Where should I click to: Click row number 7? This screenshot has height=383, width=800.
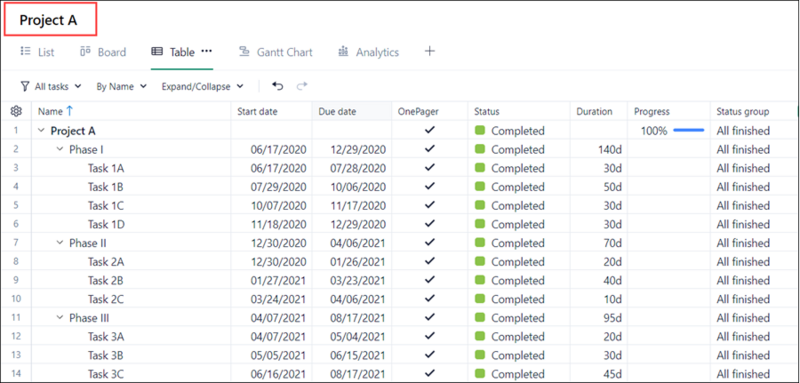[x=16, y=243]
